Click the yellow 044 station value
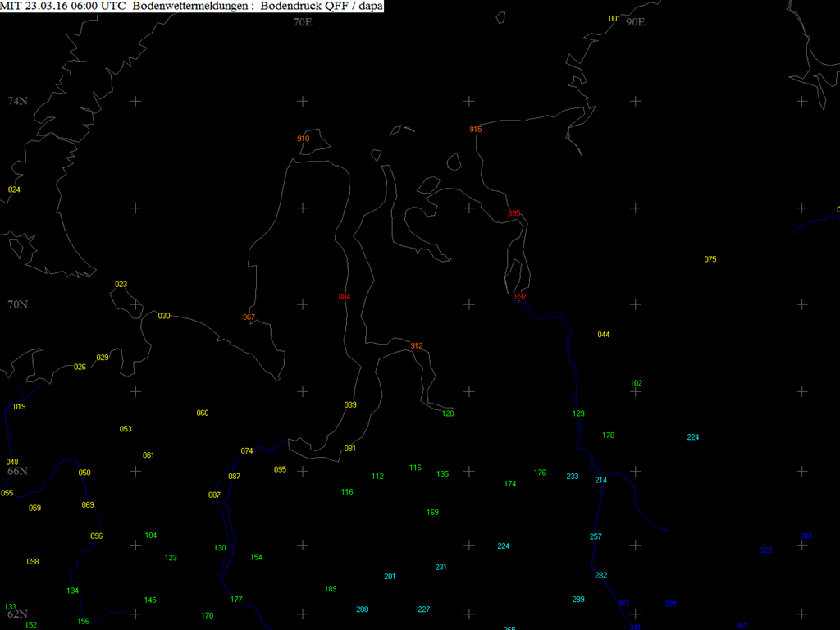Screen dimensions: 840x630 click(604, 335)
